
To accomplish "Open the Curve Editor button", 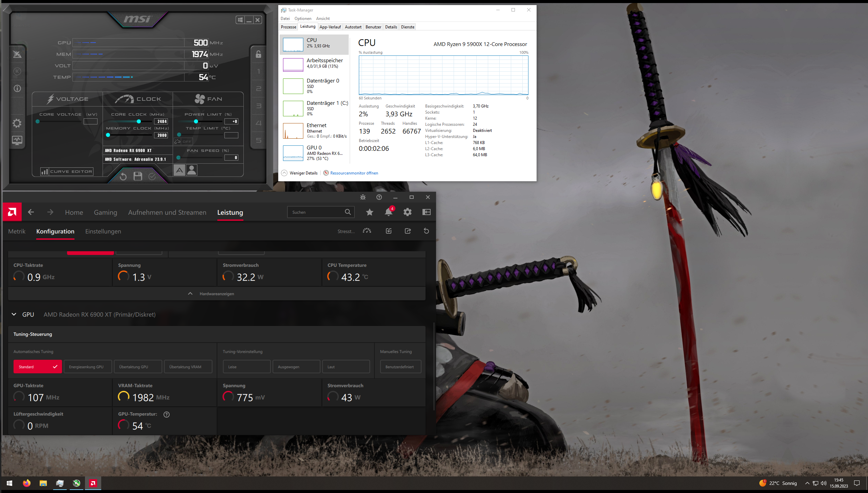I will click(x=67, y=172).
